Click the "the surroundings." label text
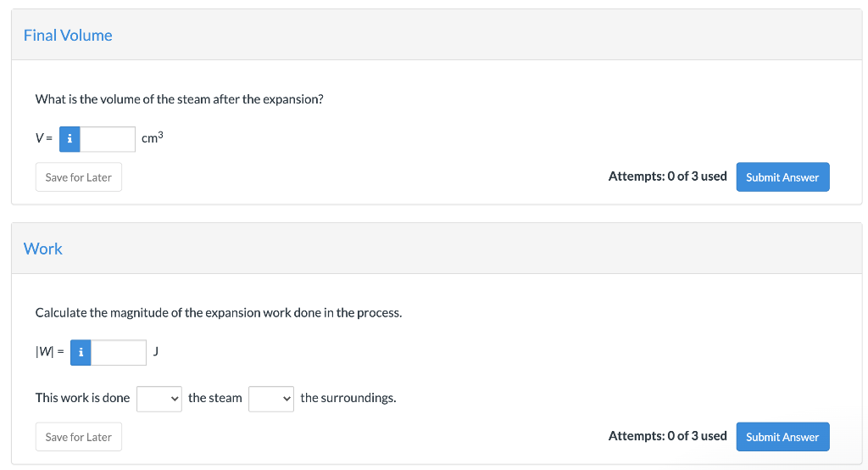 click(x=348, y=398)
